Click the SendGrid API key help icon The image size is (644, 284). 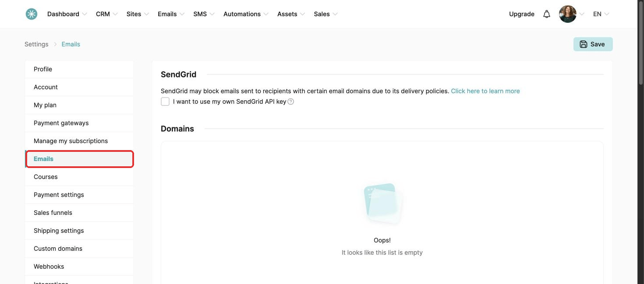click(291, 102)
